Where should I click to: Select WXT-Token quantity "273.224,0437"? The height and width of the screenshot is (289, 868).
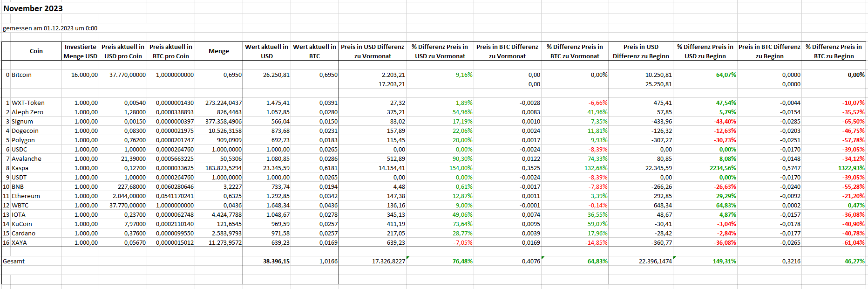[x=224, y=103]
